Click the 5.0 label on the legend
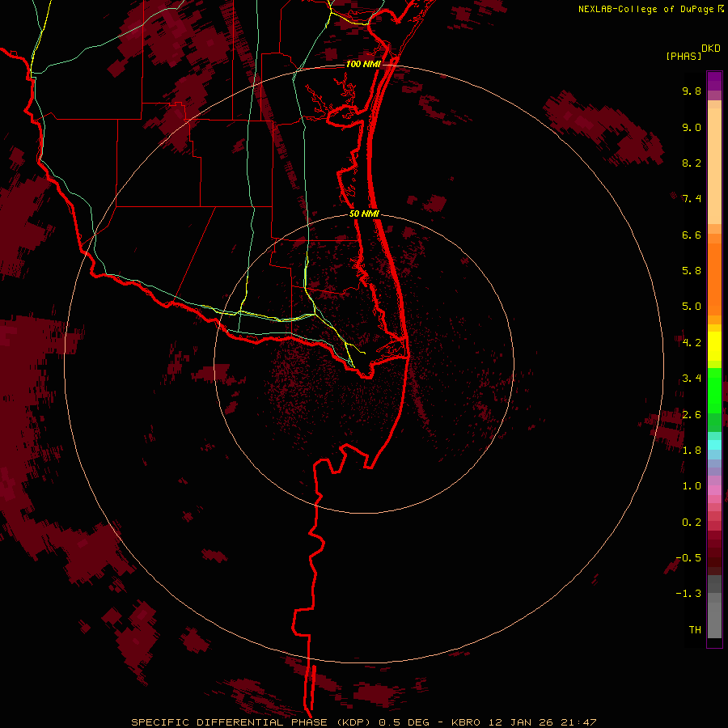 tap(692, 307)
